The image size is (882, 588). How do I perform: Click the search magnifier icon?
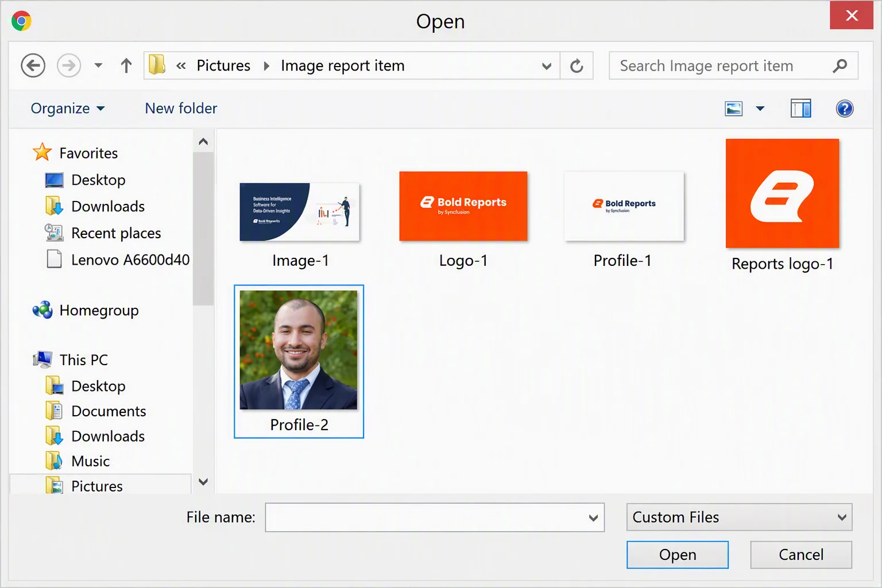click(x=840, y=66)
